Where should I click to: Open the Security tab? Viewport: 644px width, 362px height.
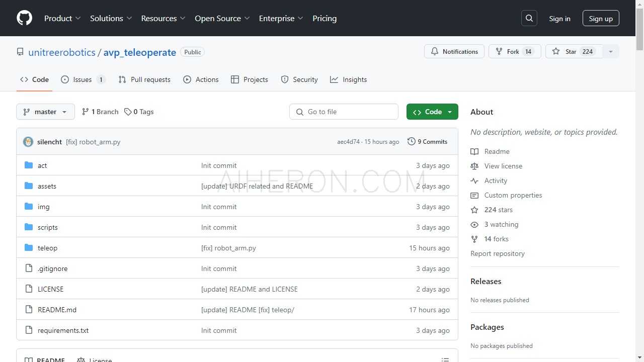pos(299,79)
